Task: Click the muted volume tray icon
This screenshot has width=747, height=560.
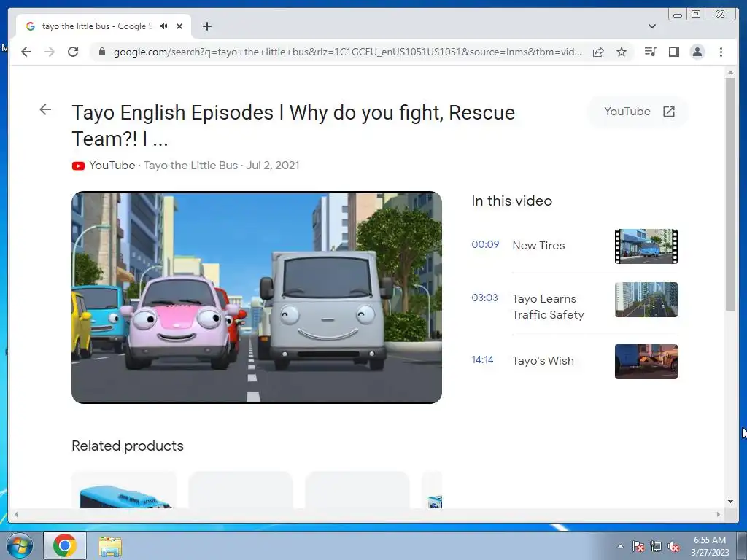Action: tap(673, 546)
